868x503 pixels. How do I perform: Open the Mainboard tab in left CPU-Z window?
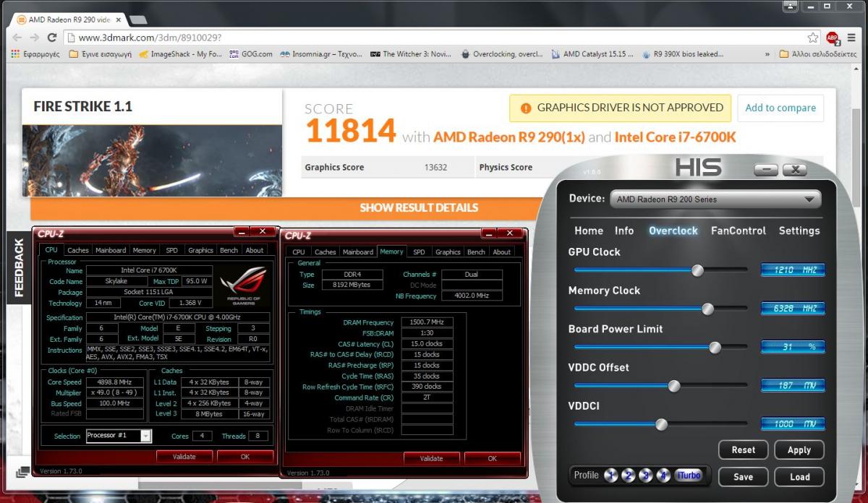click(111, 250)
